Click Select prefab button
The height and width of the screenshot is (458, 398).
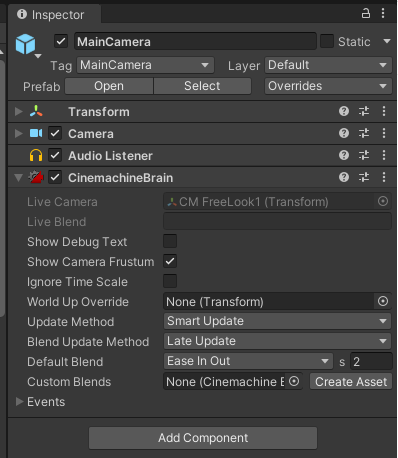(x=202, y=86)
